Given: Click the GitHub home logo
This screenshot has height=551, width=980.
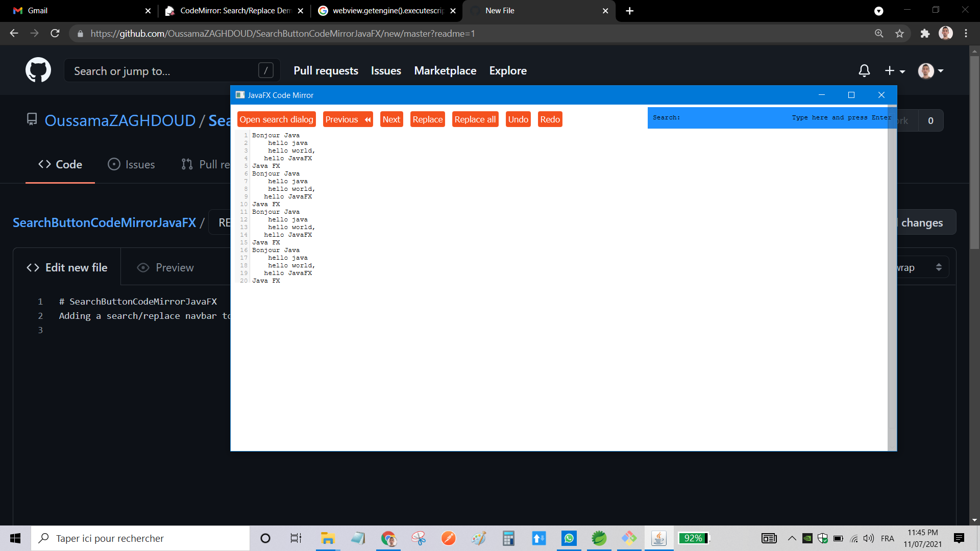Looking at the screenshot, I should (x=38, y=70).
